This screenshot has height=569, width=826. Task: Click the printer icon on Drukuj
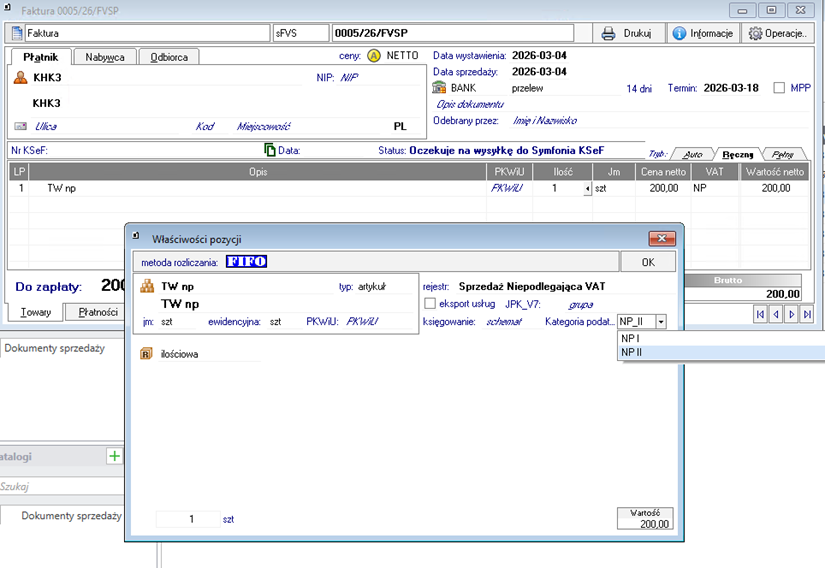[608, 33]
